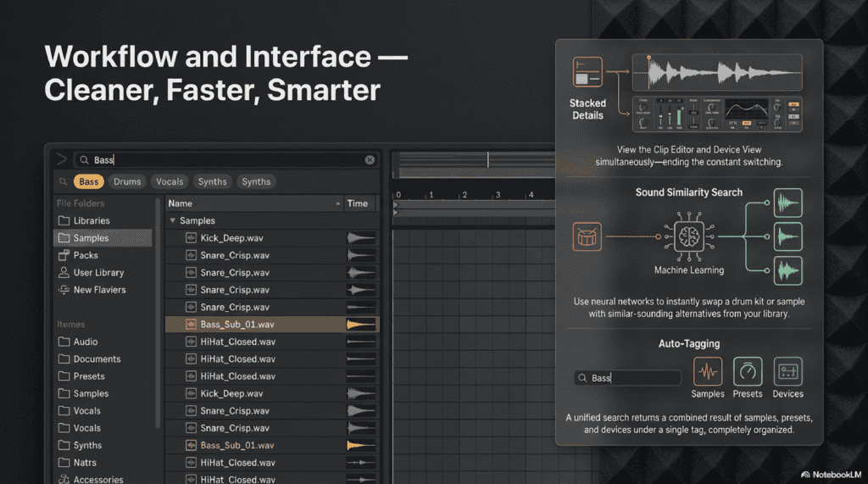
Task: Click the upper track launch triangle
Action: click(x=396, y=204)
